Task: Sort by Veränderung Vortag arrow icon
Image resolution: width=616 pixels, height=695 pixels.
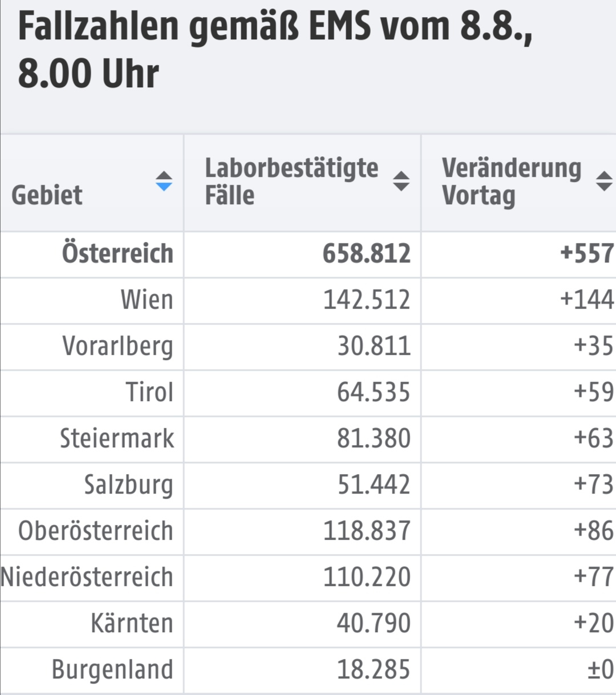Action: click(605, 181)
